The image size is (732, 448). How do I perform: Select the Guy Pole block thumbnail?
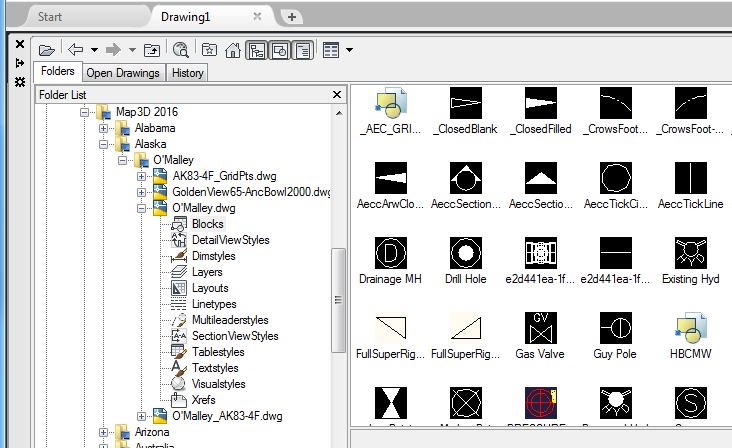pyautogui.click(x=616, y=328)
